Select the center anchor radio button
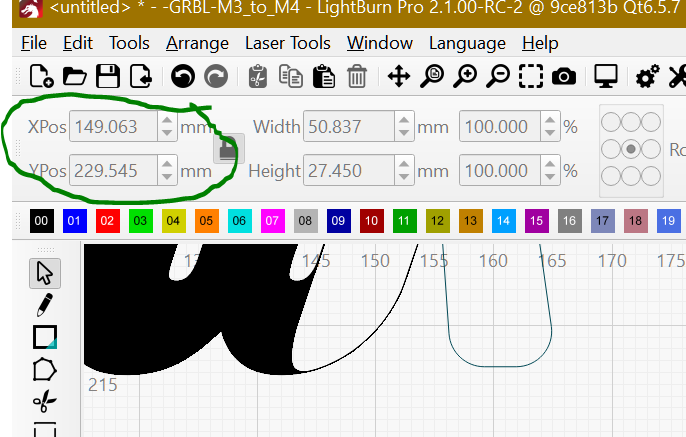Screen dimensions: 686x437 [631, 149]
